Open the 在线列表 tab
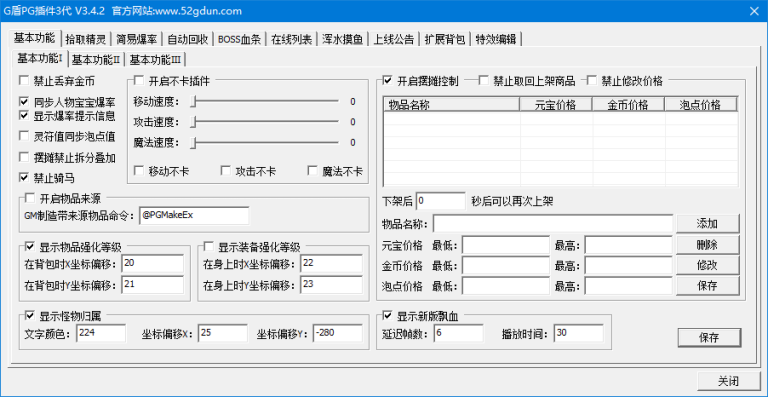Image resolution: width=768 pixels, height=397 pixels. 292,40
